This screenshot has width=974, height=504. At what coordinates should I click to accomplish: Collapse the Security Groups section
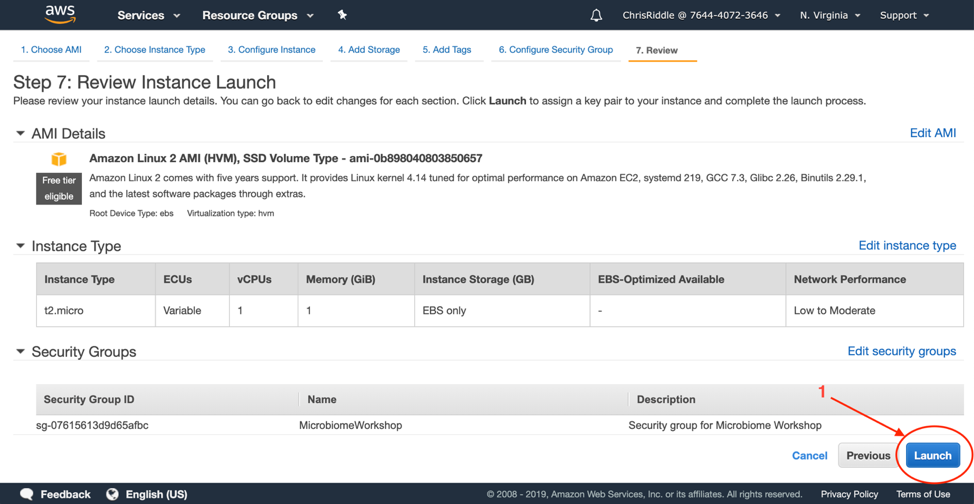pos(20,352)
